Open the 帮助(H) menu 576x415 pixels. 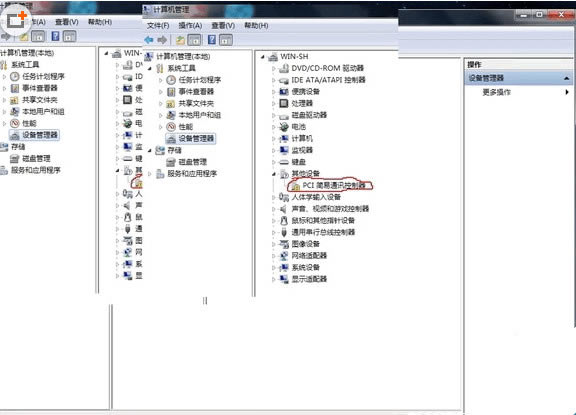click(256, 25)
